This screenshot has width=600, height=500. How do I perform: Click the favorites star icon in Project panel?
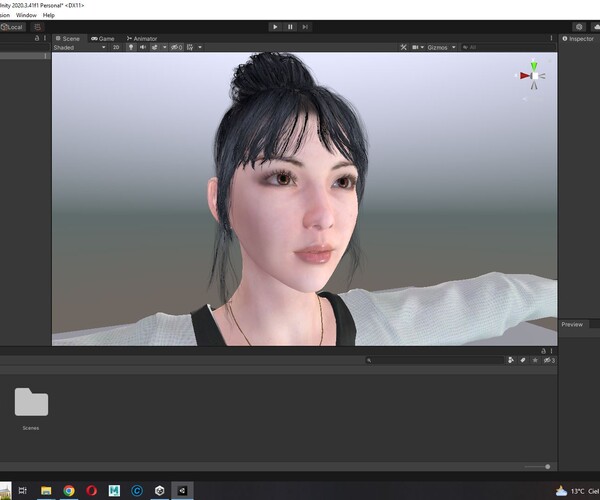pos(535,360)
